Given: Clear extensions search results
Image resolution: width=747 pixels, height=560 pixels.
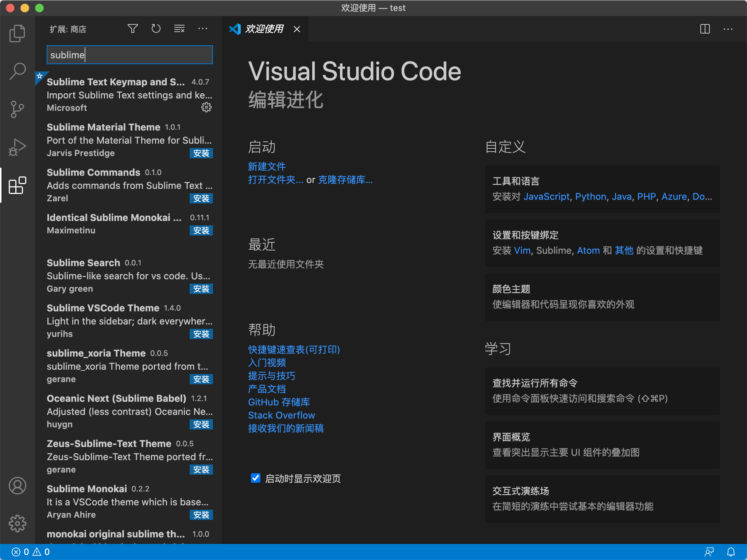Looking at the screenshot, I should coord(179,29).
